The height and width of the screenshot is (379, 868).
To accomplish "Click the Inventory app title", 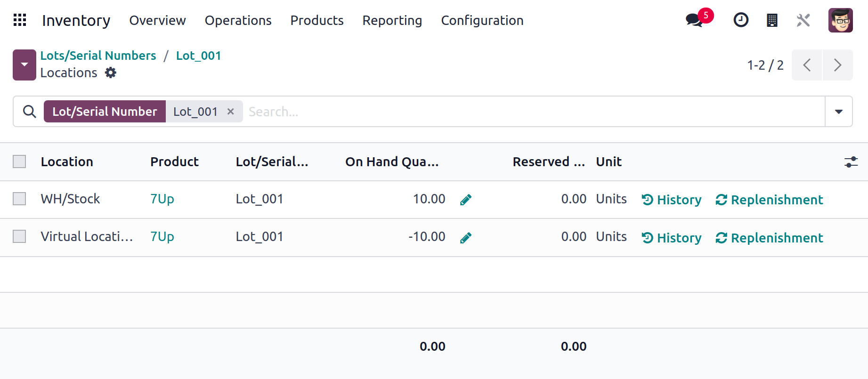I will tap(76, 20).
